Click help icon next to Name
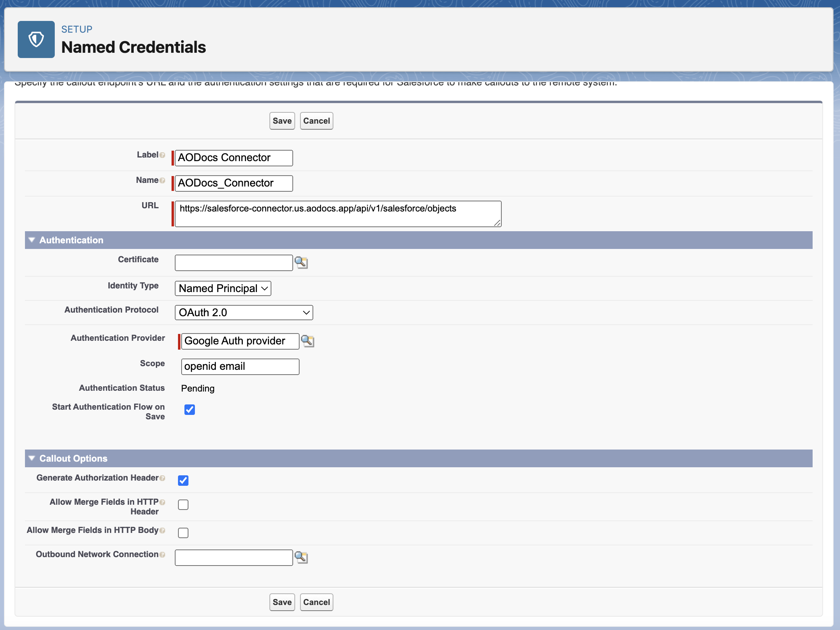This screenshot has height=630, width=840. [x=162, y=180]
